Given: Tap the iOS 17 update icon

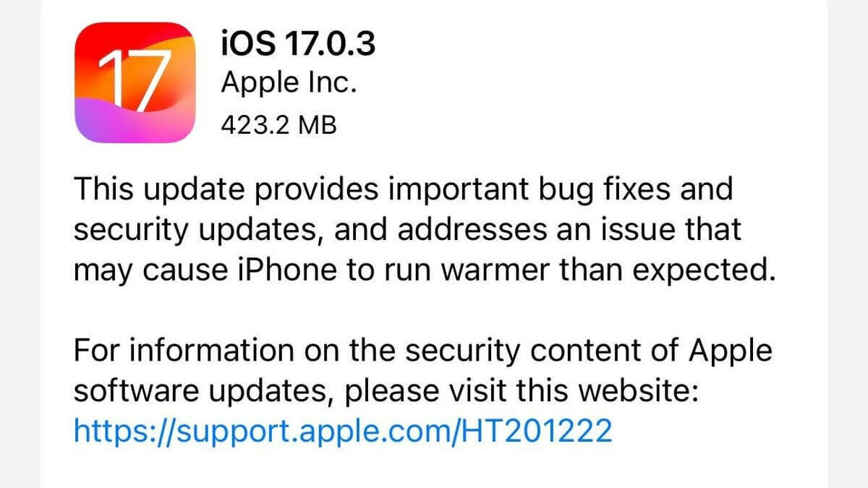Looking at the screenshot, I should click(x=135, y=81).
